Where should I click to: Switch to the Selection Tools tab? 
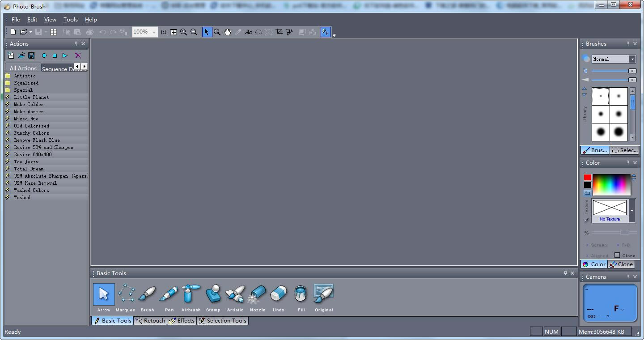click(x=223, y=321)
